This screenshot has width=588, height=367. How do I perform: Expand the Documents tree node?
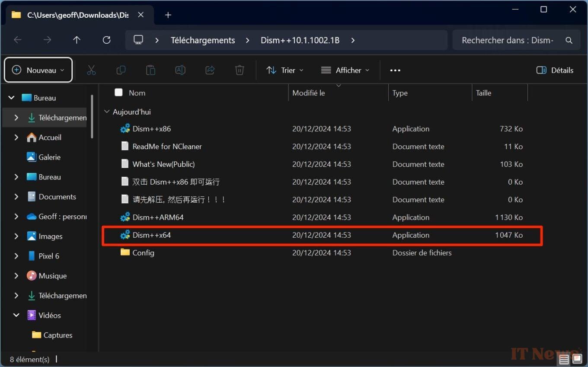coord(16,197)
